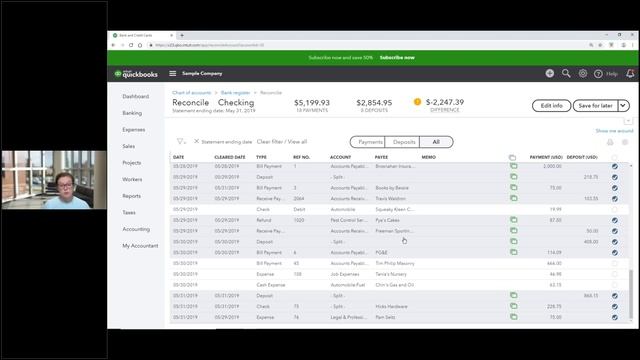640x360 pixels.
Task: Switch to the Deposits tab
Action: (x=403, y=142)
